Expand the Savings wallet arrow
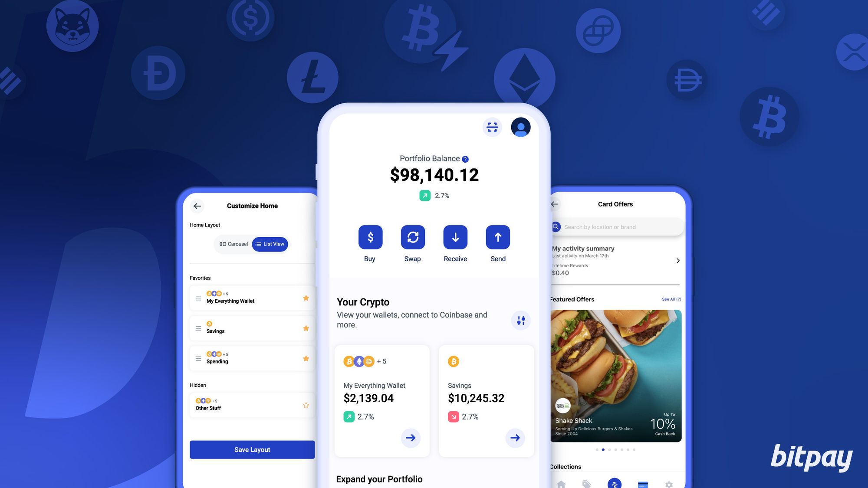The height and width of the screenshot is (488, 868). [514, 437]
